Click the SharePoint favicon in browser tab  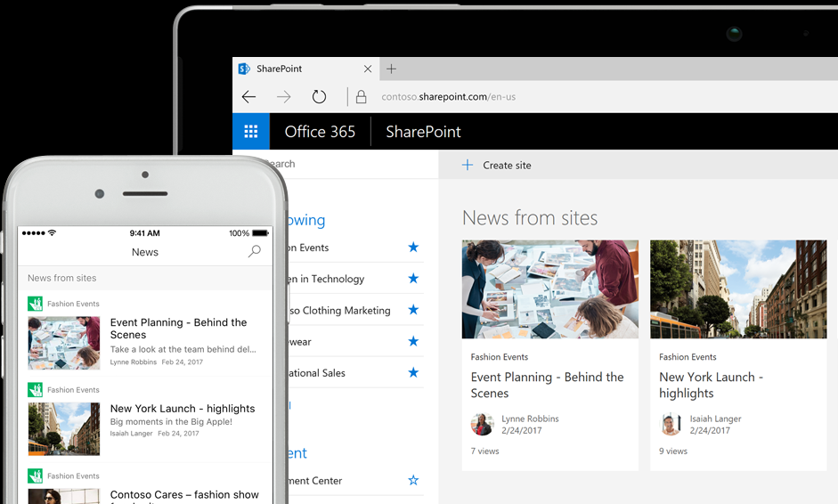click(x=244, y=69)
